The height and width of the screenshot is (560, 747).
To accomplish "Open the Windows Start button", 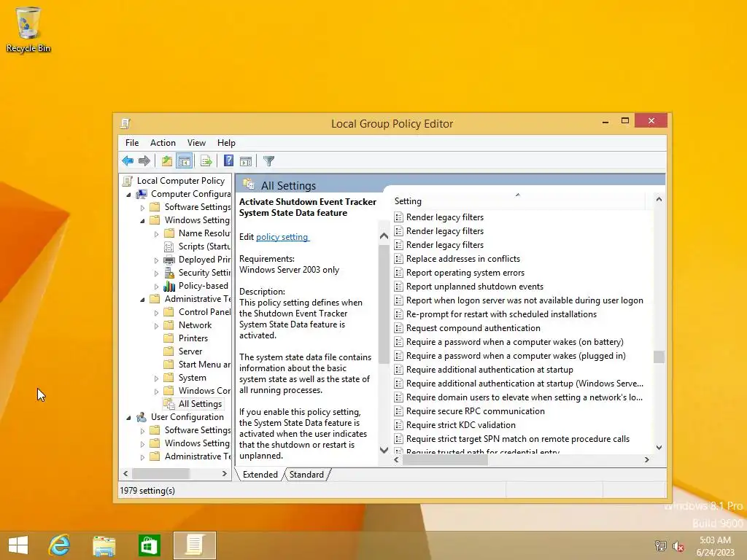I will (18, 545).
